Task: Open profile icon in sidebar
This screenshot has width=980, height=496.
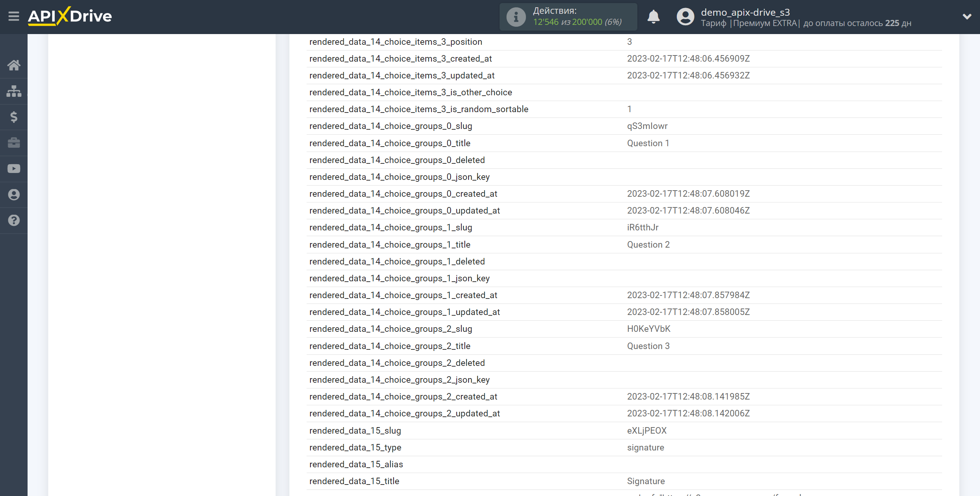Action: (x=14, y=195)
